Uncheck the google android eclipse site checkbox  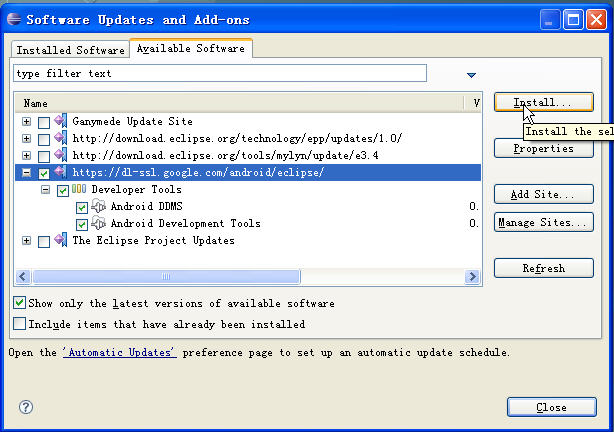(x=44, y=173)
